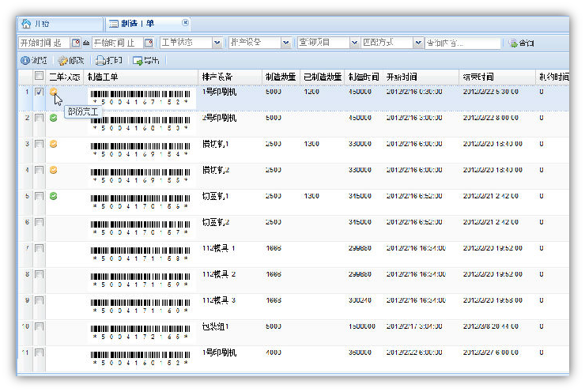Click quantity 4000 in row 11
The width and height of the screenshot is (585, 392).
coord(274,352)
